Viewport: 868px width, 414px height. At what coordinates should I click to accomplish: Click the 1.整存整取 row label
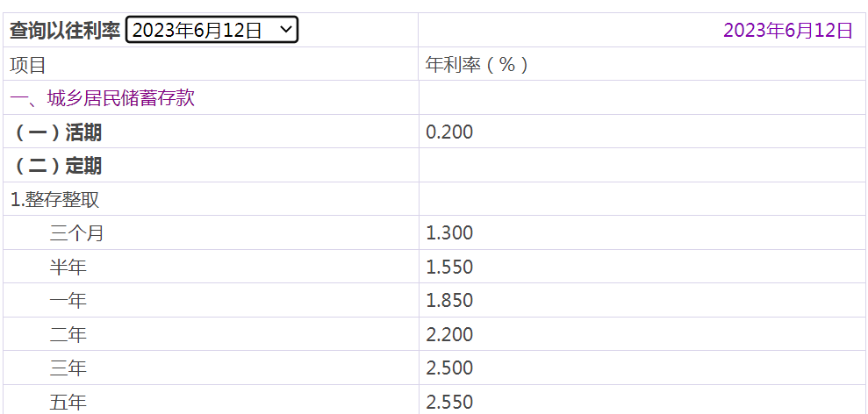pos(54,200)
